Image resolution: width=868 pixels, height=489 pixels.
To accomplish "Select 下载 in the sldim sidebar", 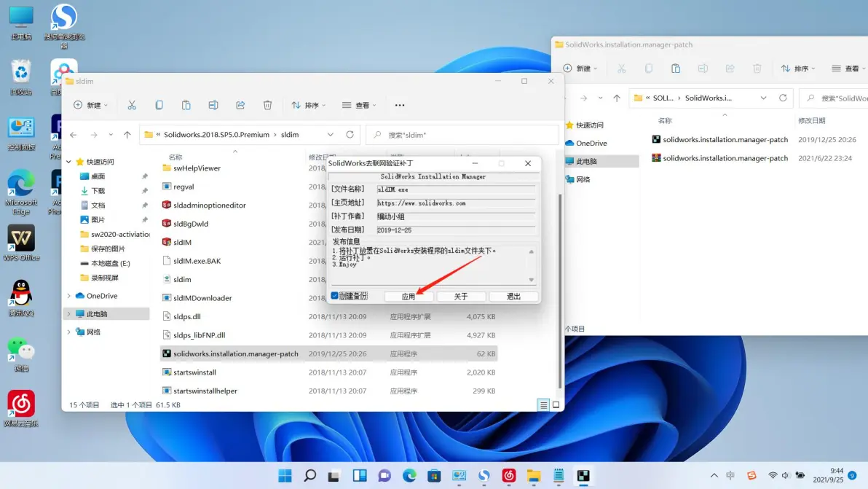I will [98, 190].
